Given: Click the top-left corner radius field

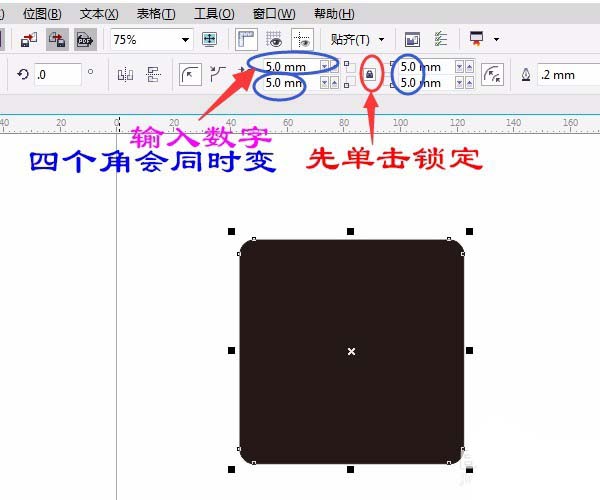Looking at the screenshot, I should point(292,67).
